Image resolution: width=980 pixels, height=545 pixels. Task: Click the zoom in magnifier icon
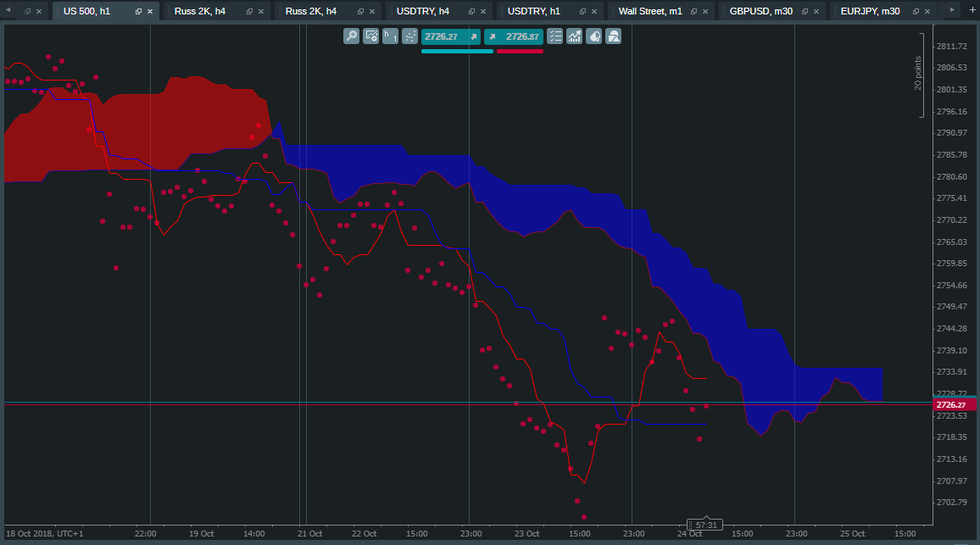[x=351, y=36]
